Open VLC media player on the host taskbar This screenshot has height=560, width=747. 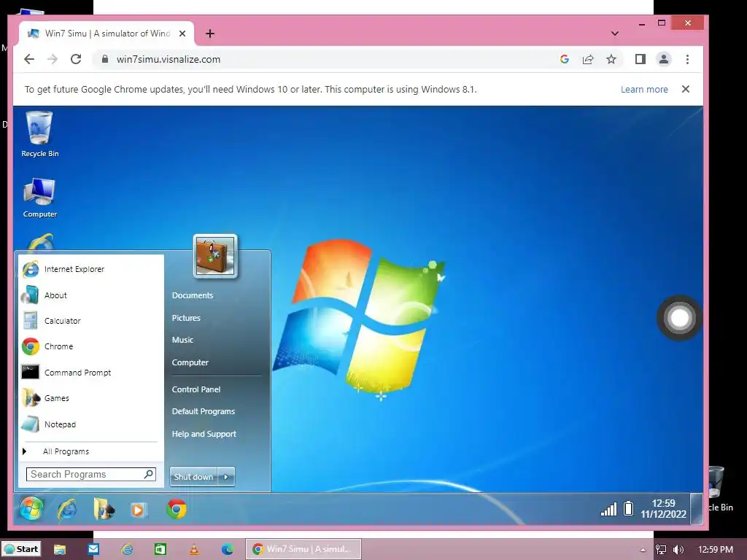tap(194, 549)
